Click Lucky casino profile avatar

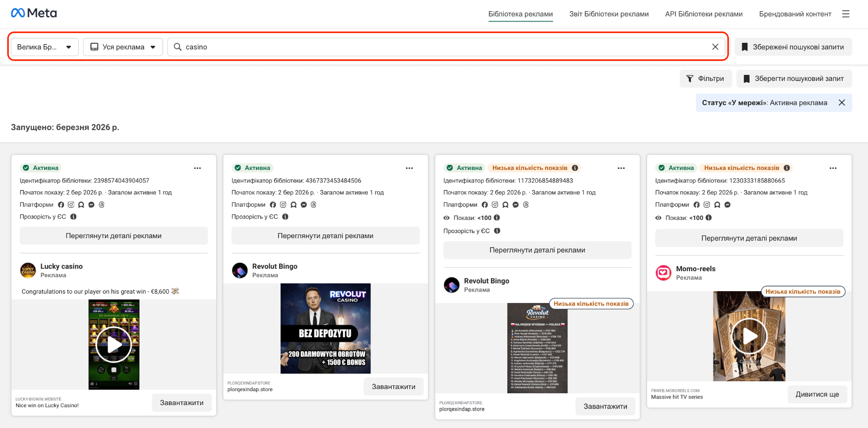[28, 270]
